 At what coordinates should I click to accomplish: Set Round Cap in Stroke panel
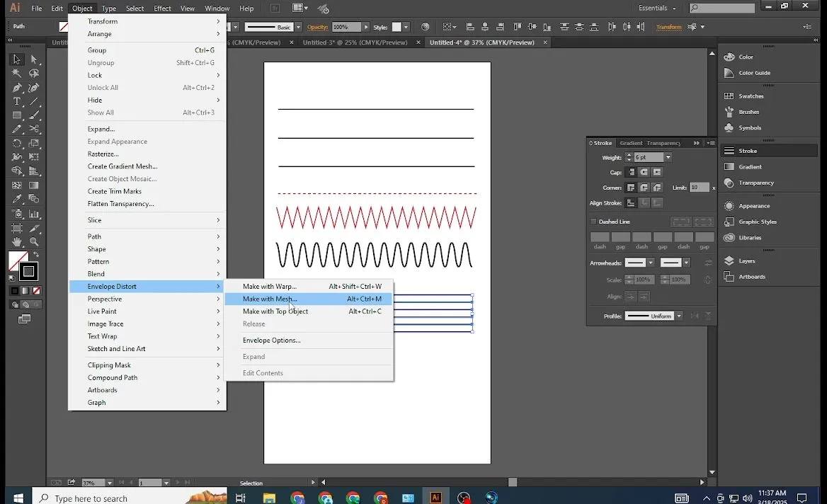(x=644, y=172)
